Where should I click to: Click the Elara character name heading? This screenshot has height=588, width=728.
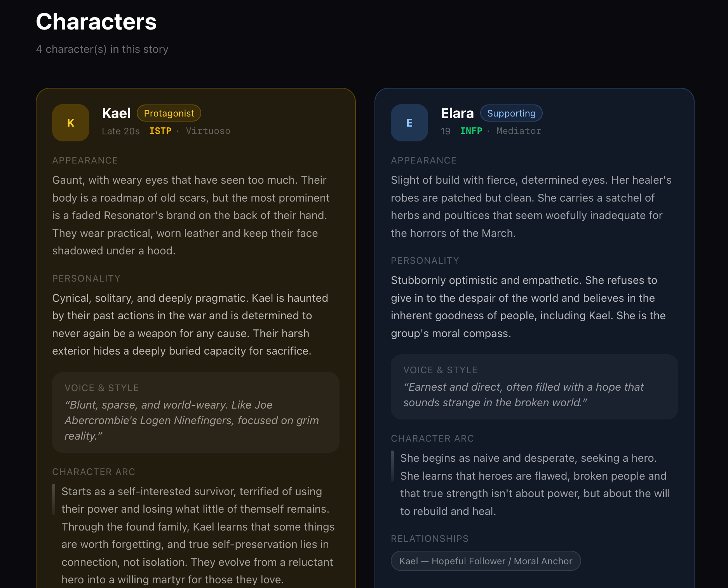(x=457, y=113)
